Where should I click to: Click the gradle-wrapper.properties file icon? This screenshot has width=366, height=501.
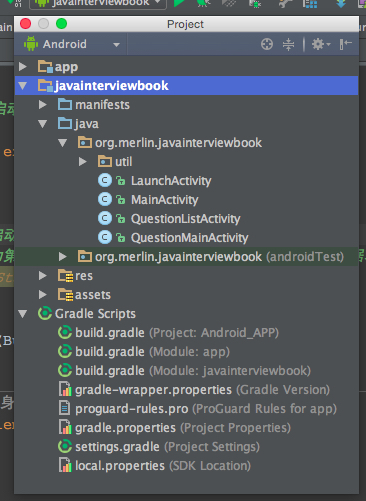point(65,390)
